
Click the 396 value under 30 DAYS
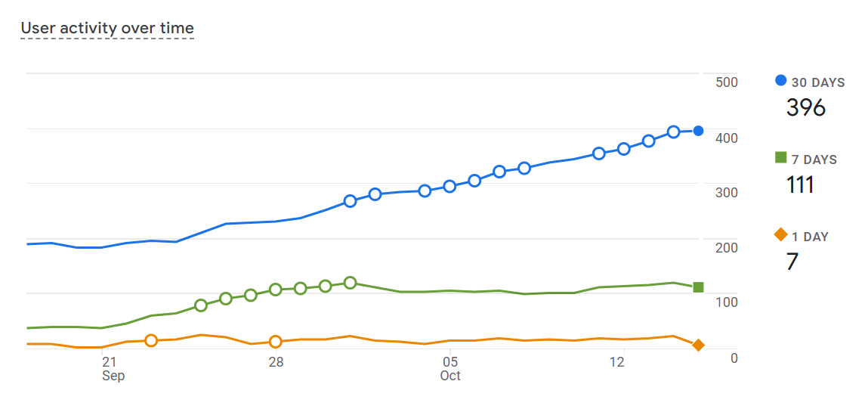pos(806,107)
